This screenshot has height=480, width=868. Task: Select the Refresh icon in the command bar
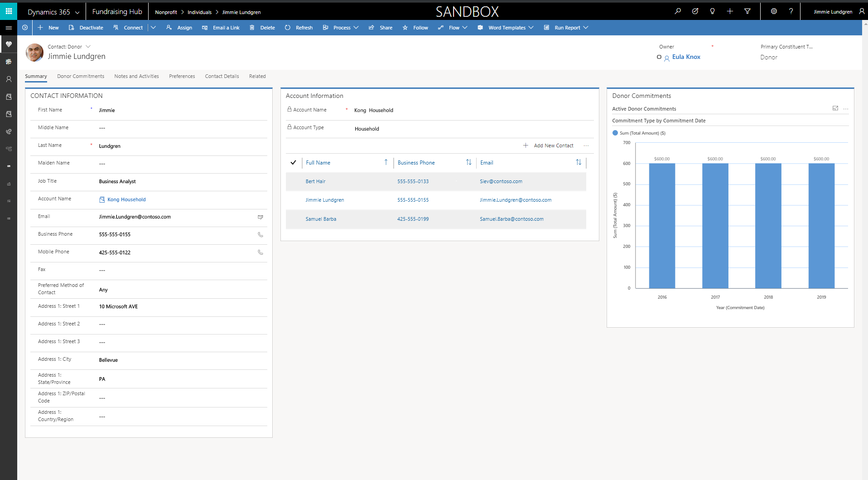coord(288,28)
